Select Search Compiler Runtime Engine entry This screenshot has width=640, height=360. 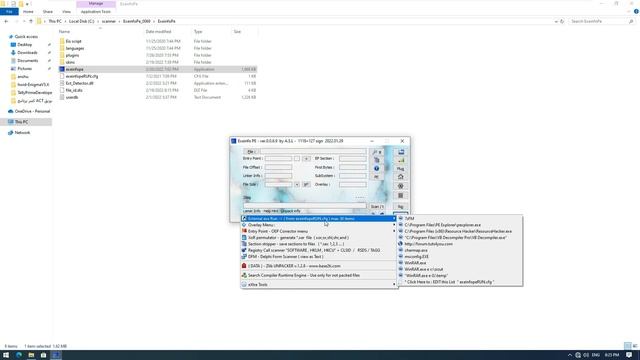point(319,276)
